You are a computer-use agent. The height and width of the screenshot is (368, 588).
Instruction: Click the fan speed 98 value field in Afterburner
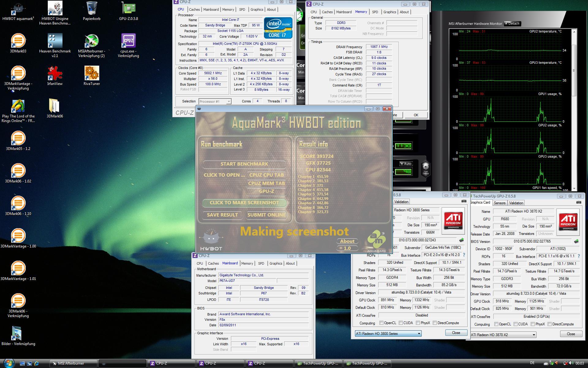tap(403, 172)
